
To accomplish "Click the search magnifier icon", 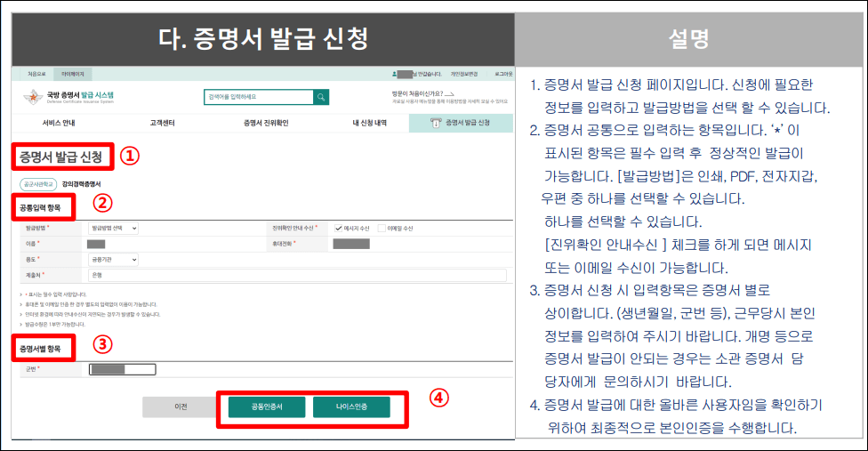I will [321, 97].
